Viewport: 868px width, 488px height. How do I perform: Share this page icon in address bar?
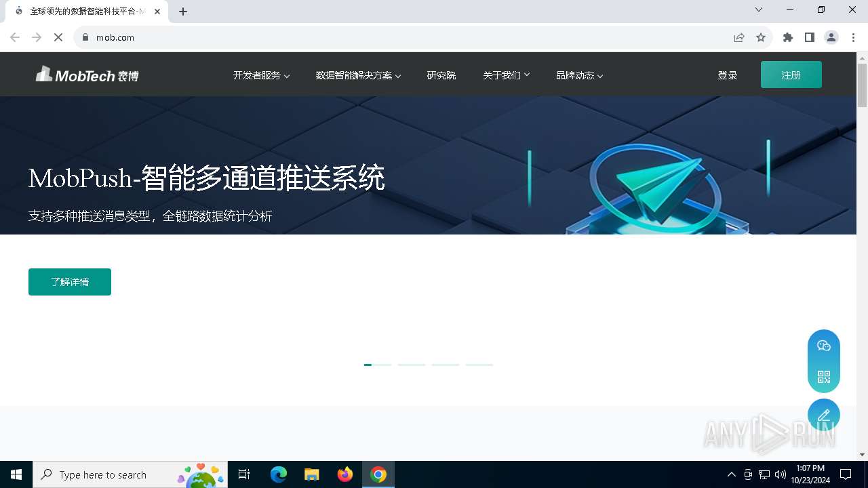[739, 37]
